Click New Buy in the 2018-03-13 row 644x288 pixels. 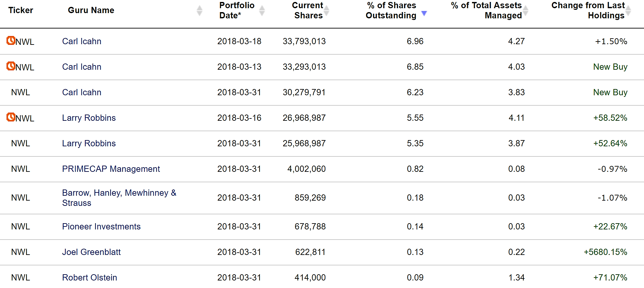610,67
